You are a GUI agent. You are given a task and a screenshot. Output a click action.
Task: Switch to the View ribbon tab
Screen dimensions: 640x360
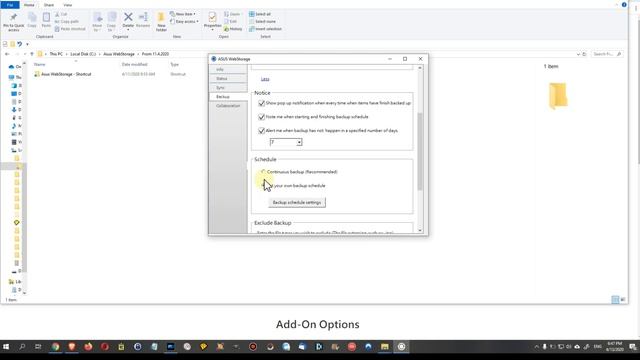pyautogui.click(x=67, y=5)
